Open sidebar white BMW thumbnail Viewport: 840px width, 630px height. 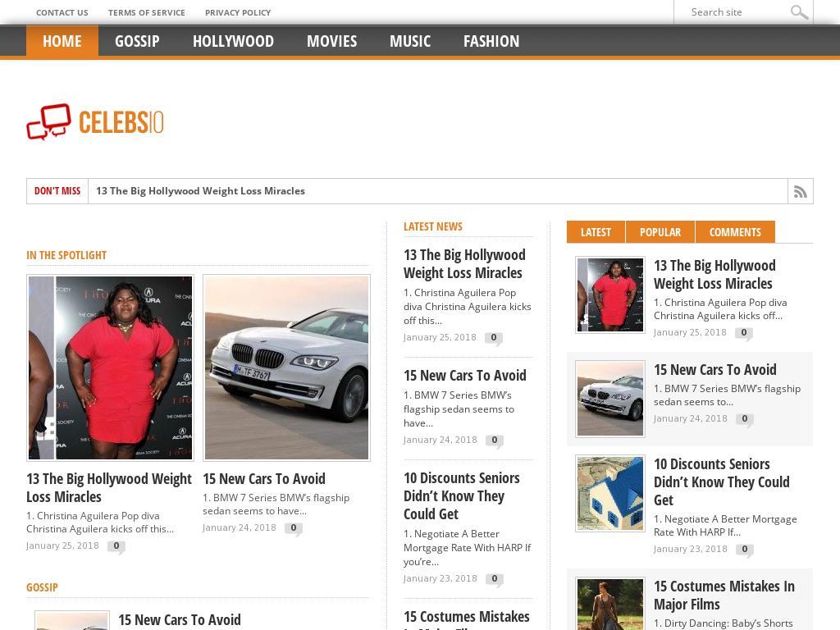coord(610,399)
